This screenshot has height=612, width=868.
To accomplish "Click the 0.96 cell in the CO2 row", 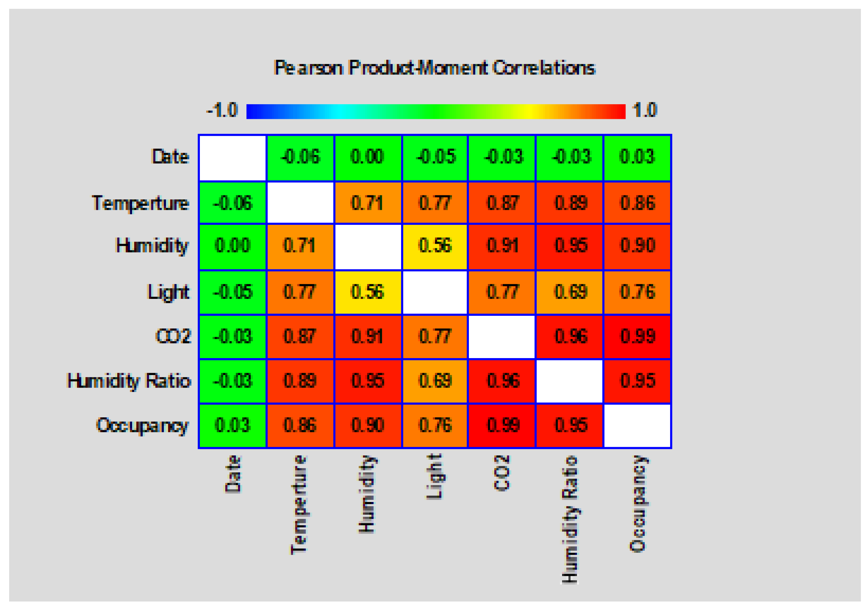I will tap(570, 336).
